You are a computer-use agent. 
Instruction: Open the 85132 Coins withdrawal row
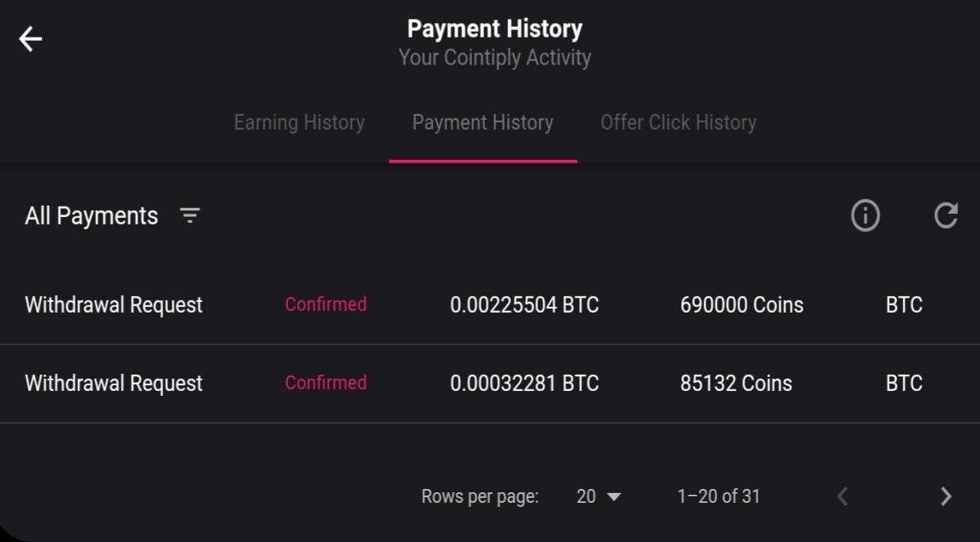[x=490, y=384]
